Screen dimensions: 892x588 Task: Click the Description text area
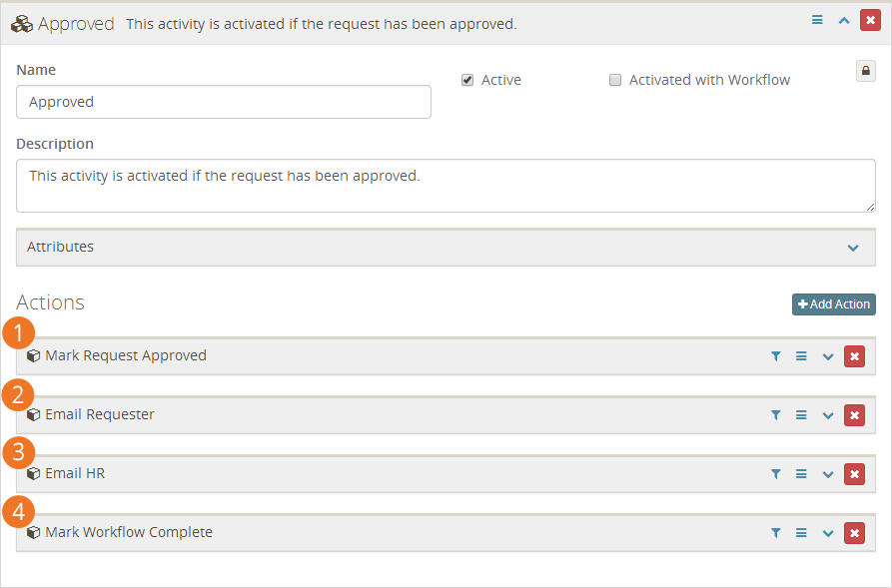(446, 186)
